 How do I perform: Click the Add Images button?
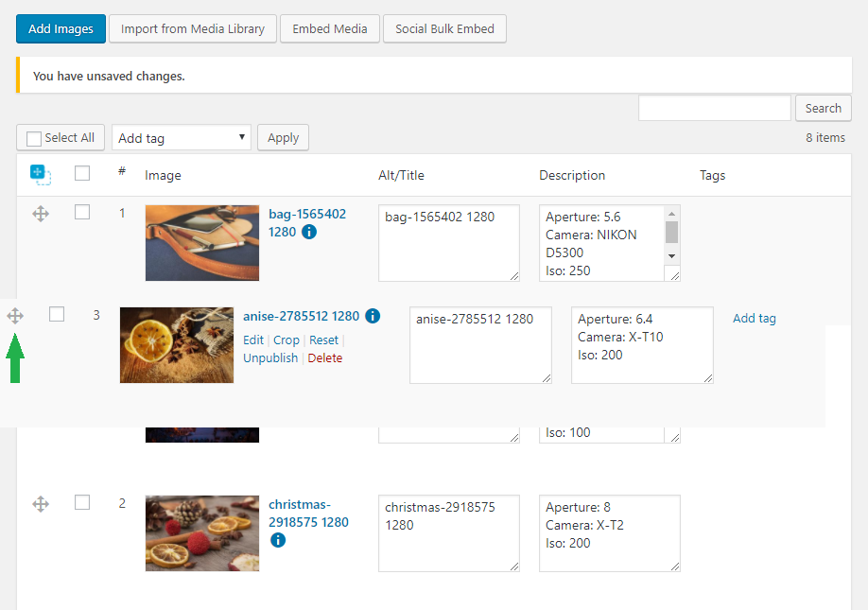pos(61,28)
